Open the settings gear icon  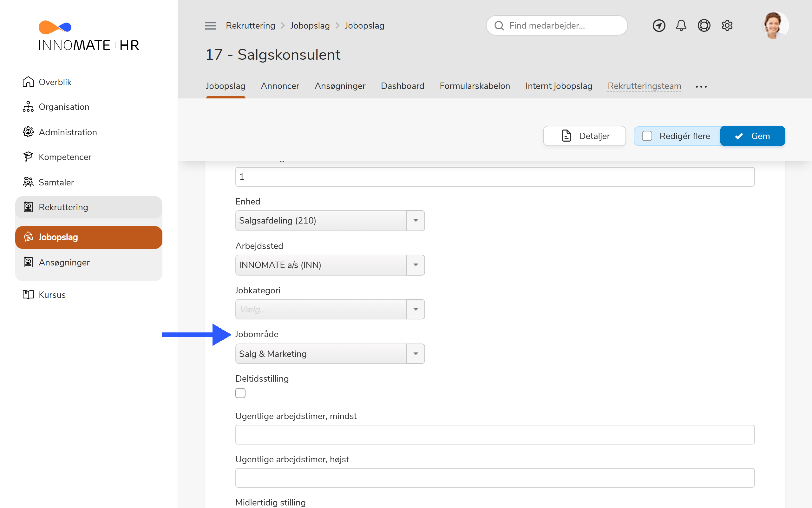tap(727, 25)
